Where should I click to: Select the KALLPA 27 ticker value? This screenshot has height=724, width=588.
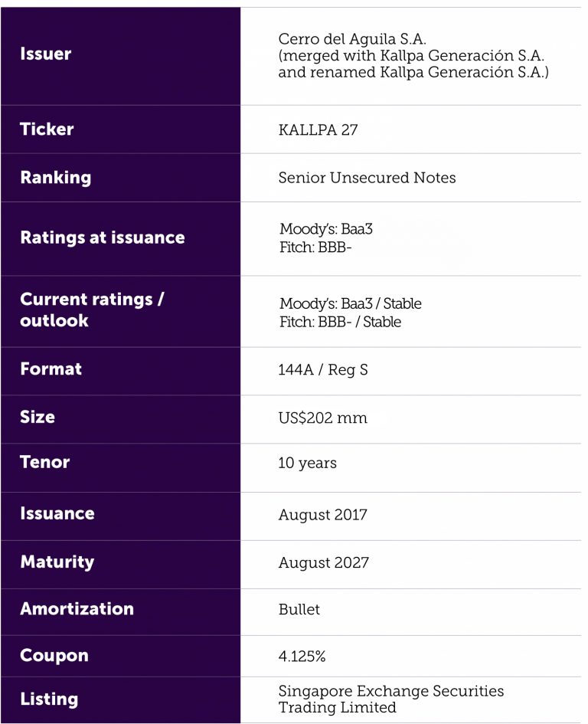click(318, 129)
